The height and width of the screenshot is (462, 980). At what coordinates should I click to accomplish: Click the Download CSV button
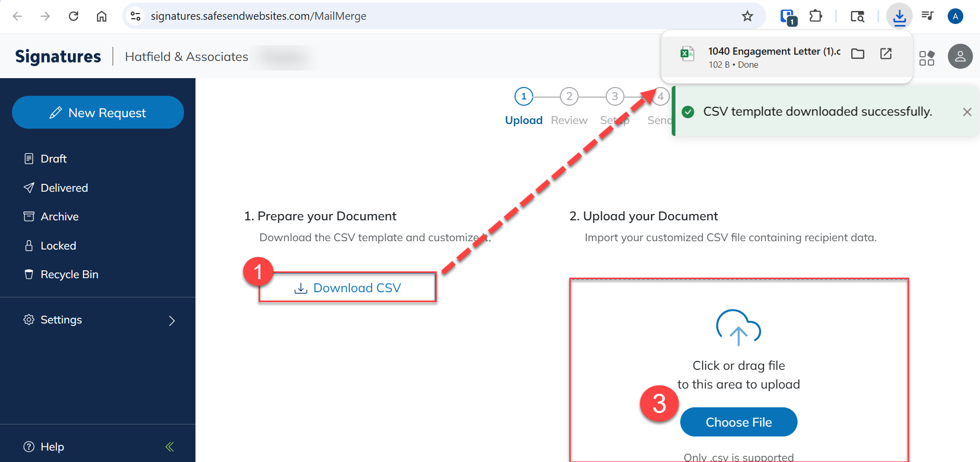[347, 288]
